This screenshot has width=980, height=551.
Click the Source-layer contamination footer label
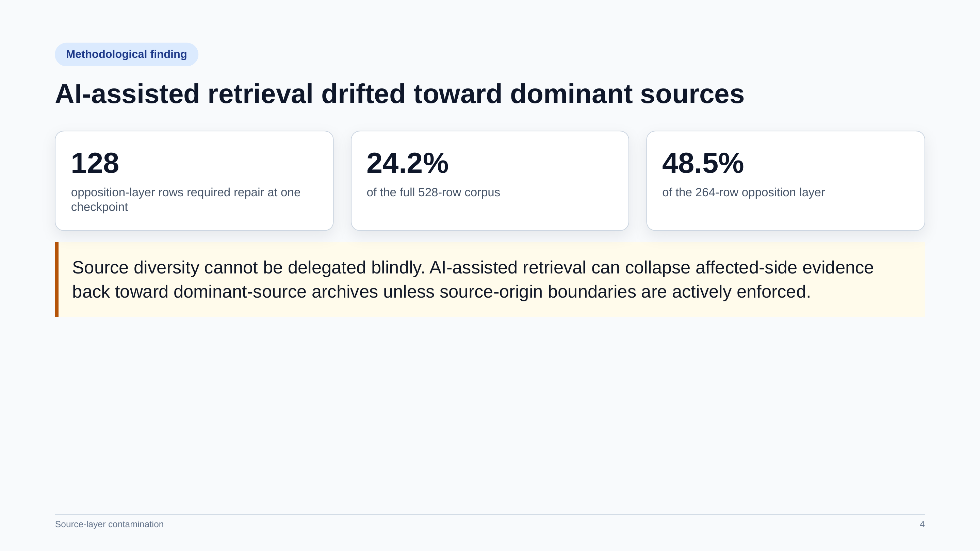click(x=109, y=524)
